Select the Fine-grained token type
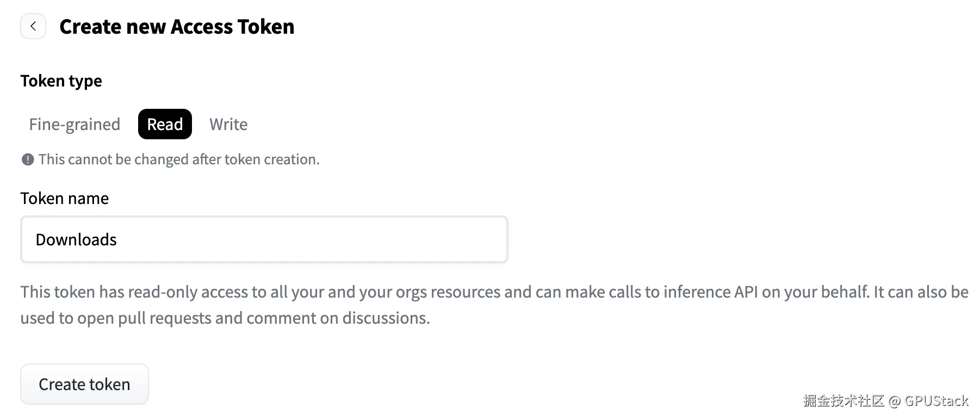 point(75,125)
